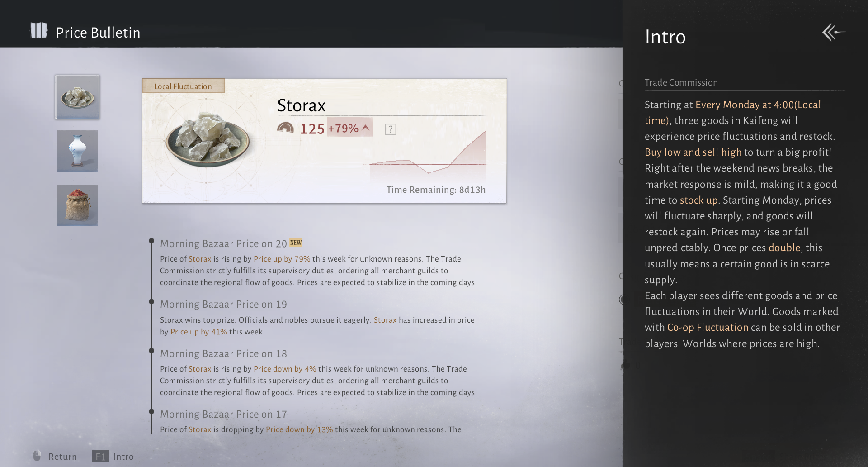Click the Price down by 13% link
The image size is (868, 467).
pos(299,429)
